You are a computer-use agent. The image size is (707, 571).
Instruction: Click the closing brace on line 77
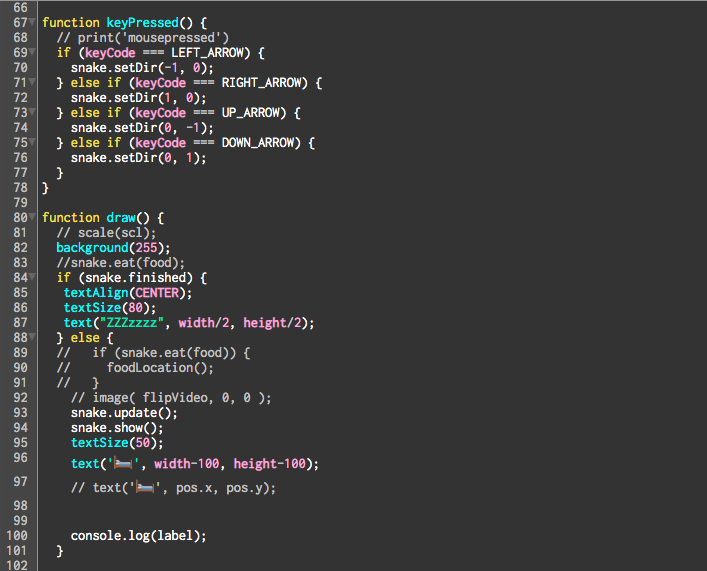click(60, 173)
